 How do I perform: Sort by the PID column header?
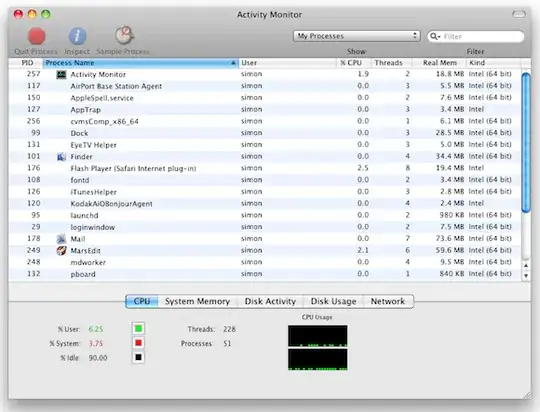pos(26,63)
